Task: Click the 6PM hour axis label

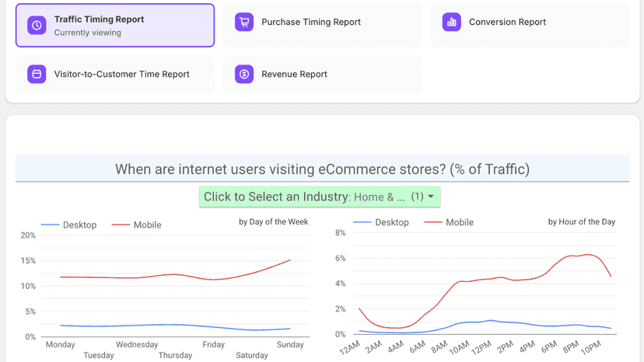Action: 548,347
